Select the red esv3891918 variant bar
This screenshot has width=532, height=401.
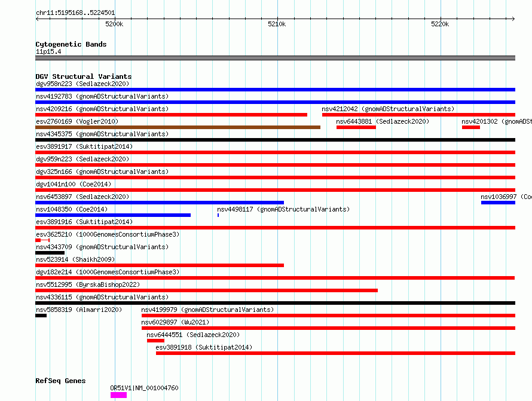pyautogui.click(x=335, y=353)
